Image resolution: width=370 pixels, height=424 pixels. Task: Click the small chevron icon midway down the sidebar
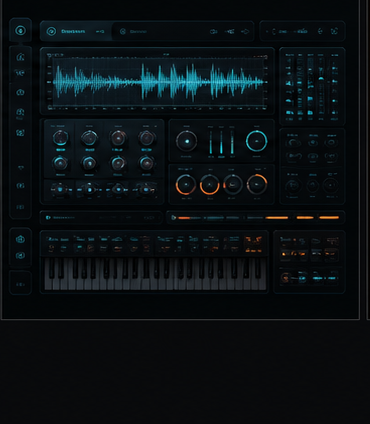click(x=21, y=168)
